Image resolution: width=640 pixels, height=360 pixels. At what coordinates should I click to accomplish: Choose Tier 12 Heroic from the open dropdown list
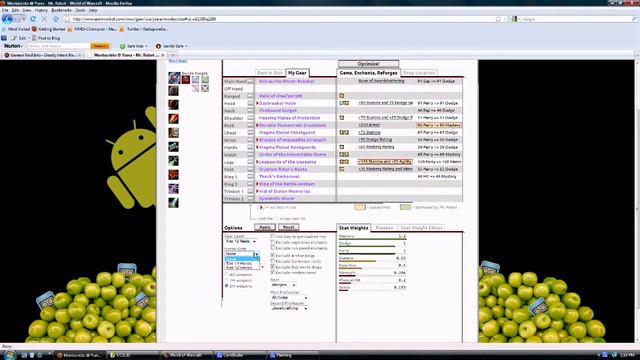pyautogui.click(x=242, y=268)
